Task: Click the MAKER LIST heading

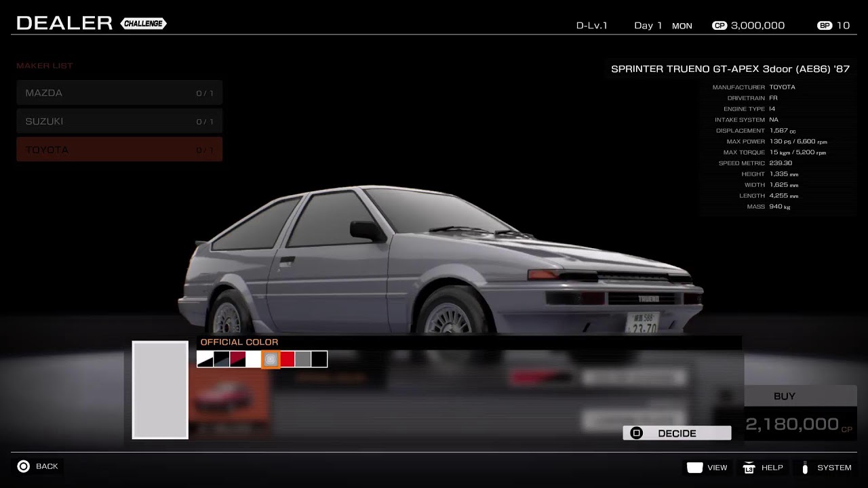Action: (44, 66)
